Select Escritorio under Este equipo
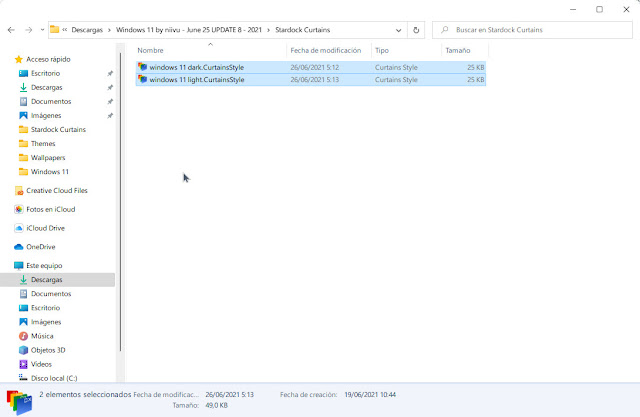This screenshot has height=417, width=640. point(45,308)
